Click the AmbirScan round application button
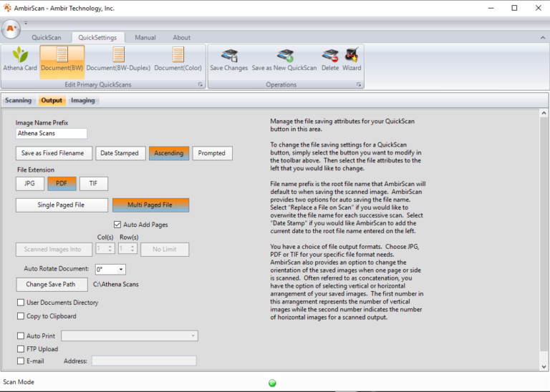Image resolution: width=550 pixels, height=392 pixels. [11, 29]
